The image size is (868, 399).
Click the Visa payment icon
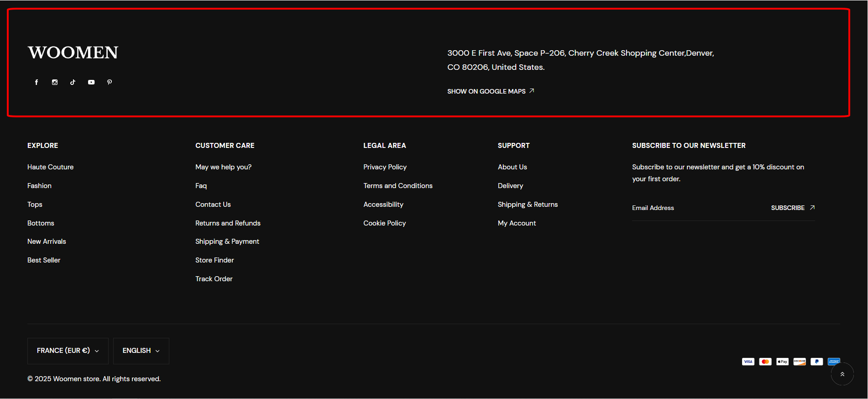(748, 362)
